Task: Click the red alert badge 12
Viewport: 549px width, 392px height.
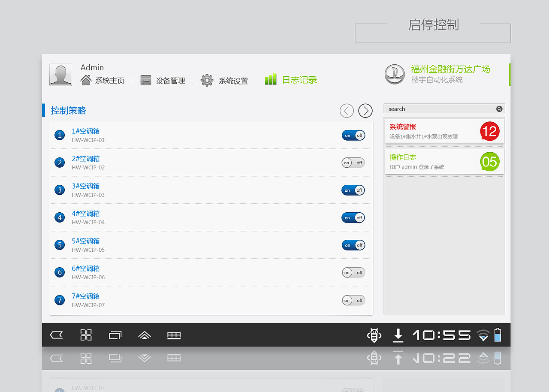Action: point(490,131)
